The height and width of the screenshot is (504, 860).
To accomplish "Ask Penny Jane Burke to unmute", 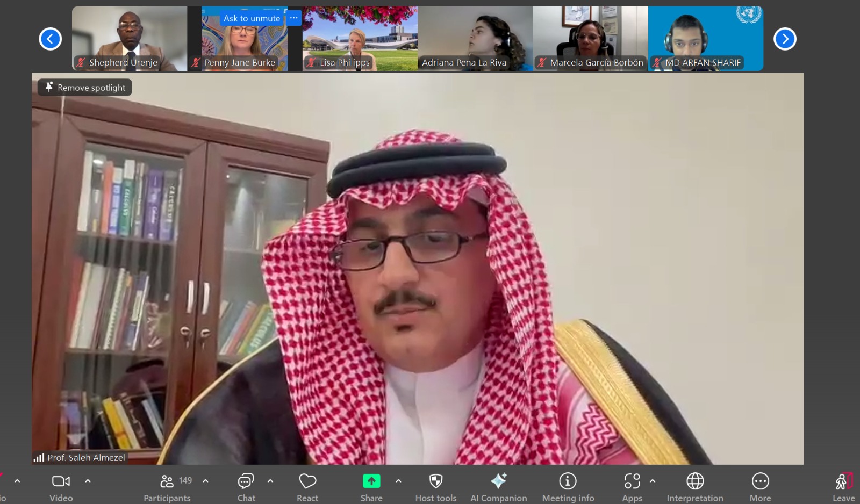I will 252,18.
